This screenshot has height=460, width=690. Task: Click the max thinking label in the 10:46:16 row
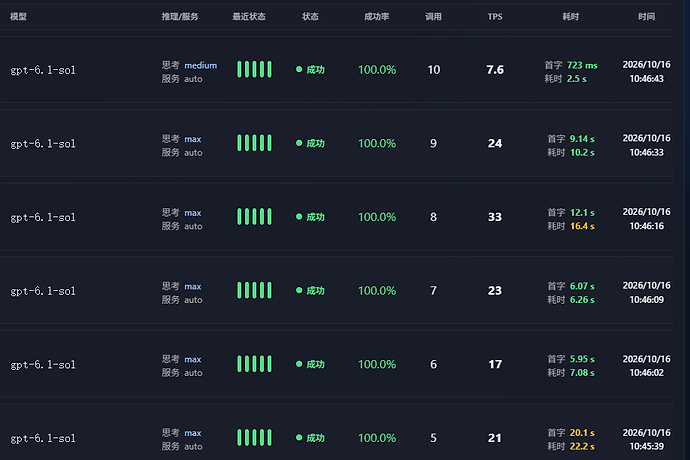[193, 213]
